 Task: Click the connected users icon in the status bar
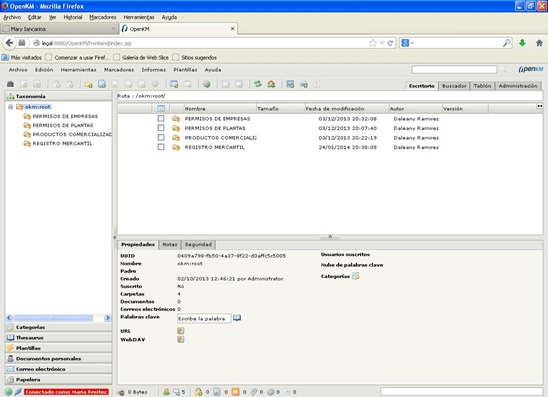[166, 392]
